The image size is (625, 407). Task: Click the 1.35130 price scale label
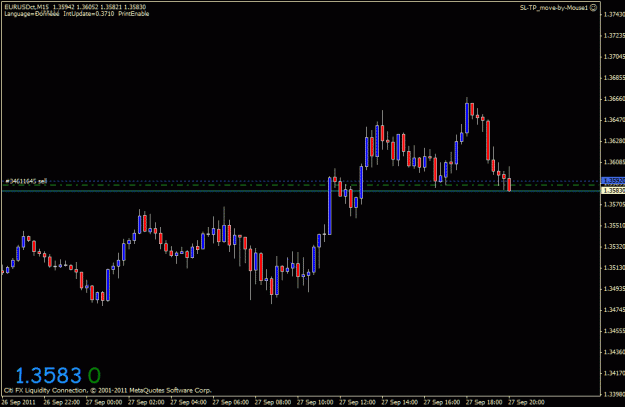click(x=614, y=268)
